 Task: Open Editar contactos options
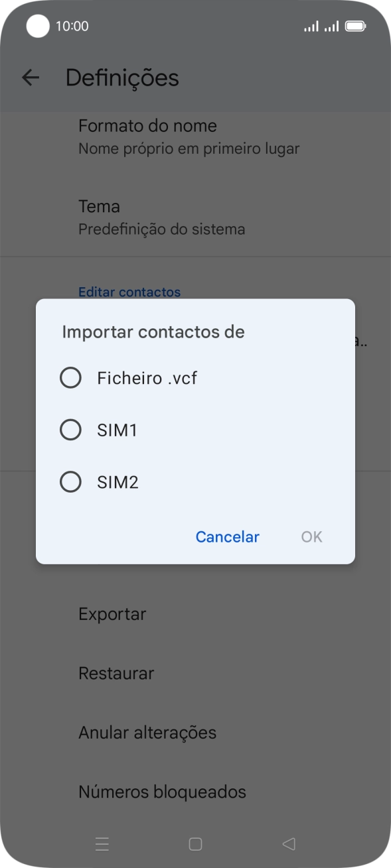(x=129, y=292)
